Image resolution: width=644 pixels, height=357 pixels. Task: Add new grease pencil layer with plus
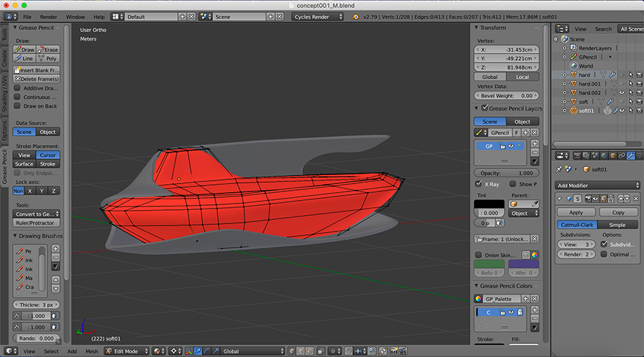click(535, 144)
